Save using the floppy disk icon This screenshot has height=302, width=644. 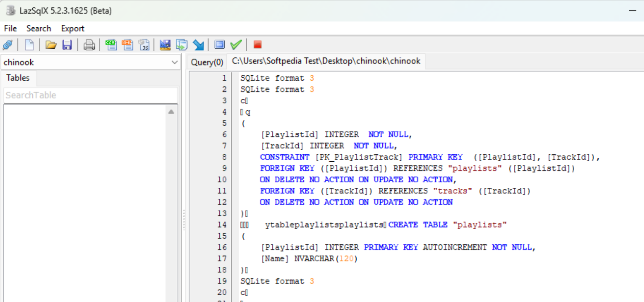(67, 45)
